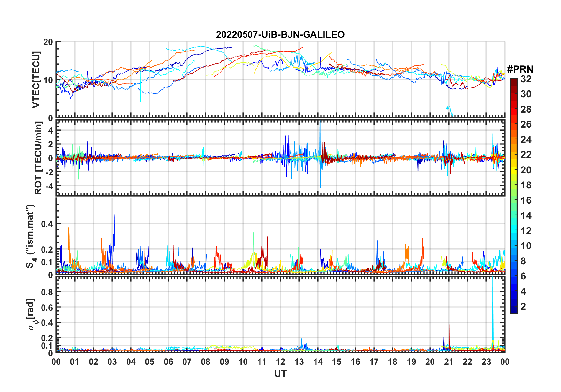Click the VTEC[TECU] y-axis label
The height and width of the screenshot is (392, 561).
click(36, 80)
